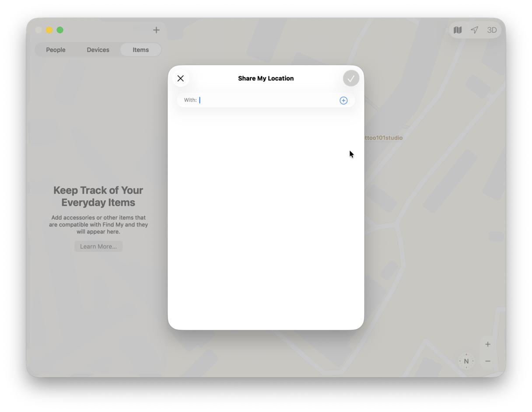
Task: Toggle the 3D map view
Action: click(x=492, y=30)
